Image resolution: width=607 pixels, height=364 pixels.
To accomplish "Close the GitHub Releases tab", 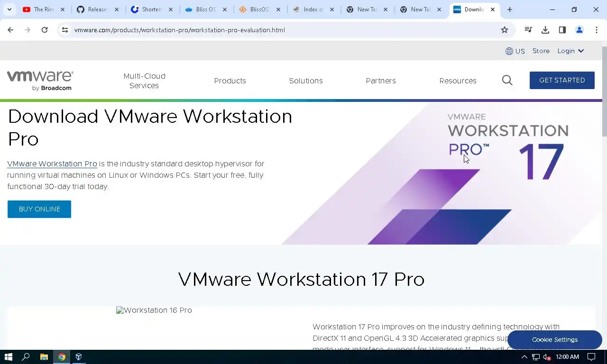I will 116,9.
